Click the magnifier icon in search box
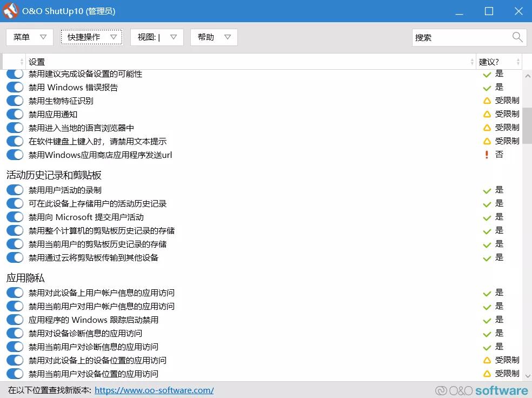The image size is (532, 398). point(517,37)
